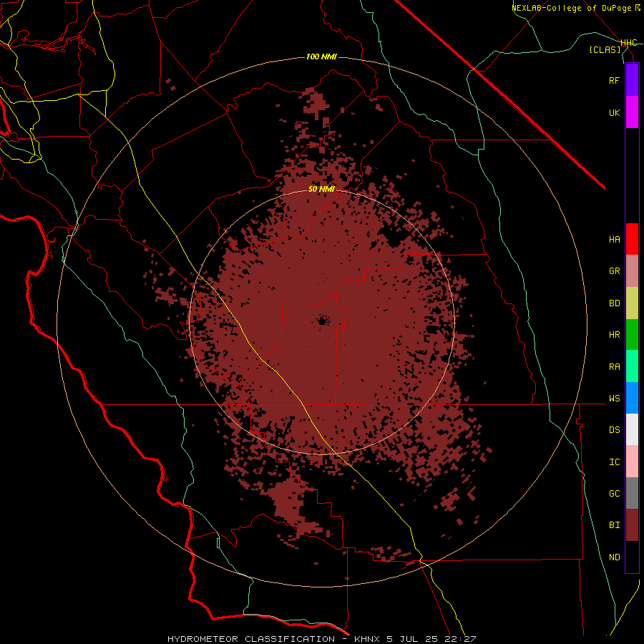Click the purple RF legend color swatch
This screenshot has width=644, height=644.
(632, 80)
